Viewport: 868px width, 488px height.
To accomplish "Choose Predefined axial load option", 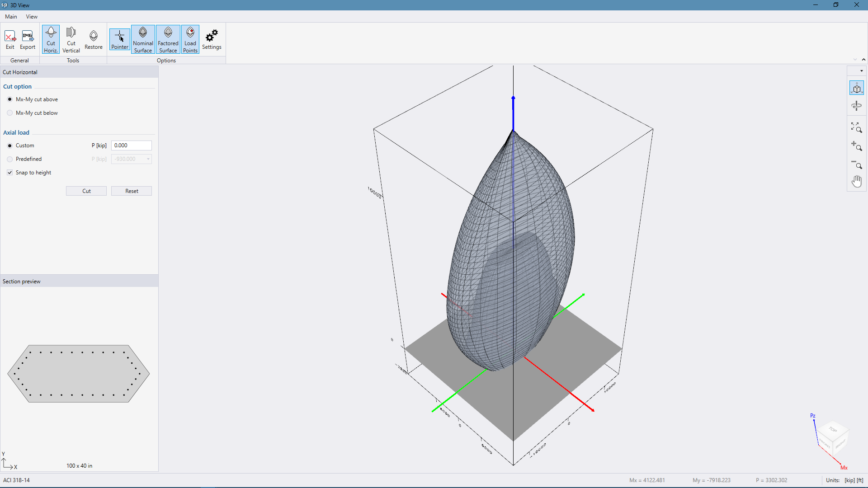I will tap(10, 159).
